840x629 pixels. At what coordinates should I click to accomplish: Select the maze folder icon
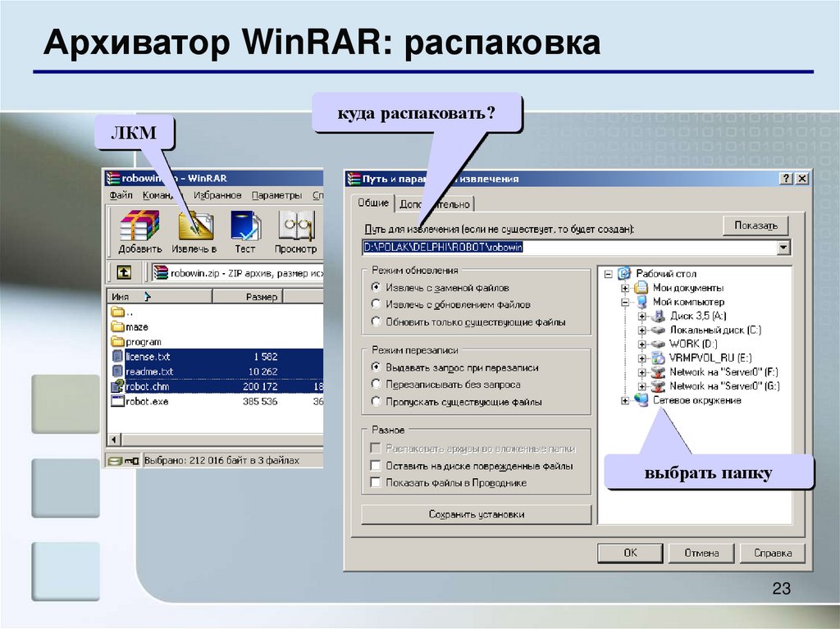117,327
